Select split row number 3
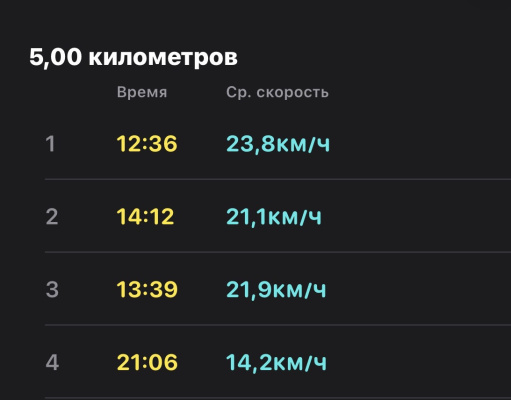 tap(278, 289)
